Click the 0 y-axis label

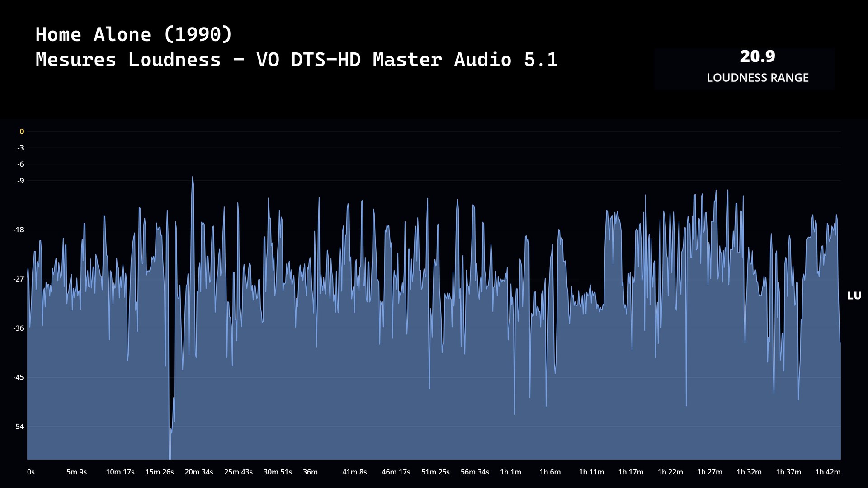21,131
